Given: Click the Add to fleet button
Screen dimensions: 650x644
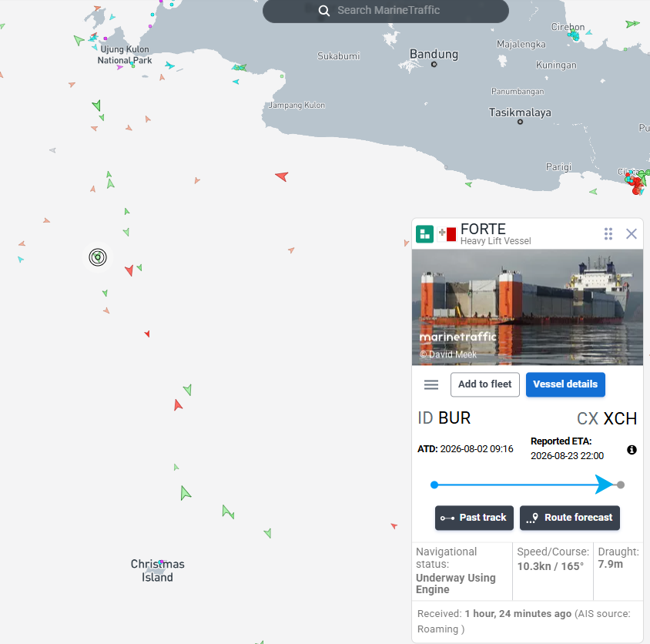Looking at the screenshot, I should [x=484, y=384].
